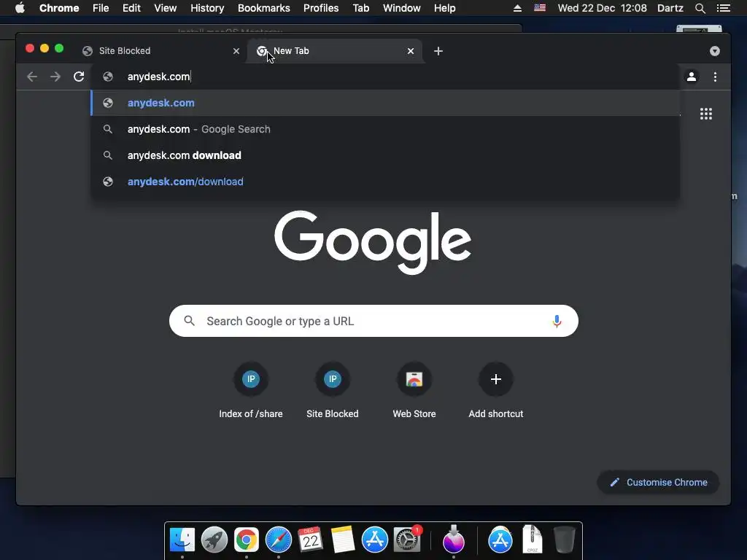
Task: Open the Chrome profile avatar icon
Action: 692,77
